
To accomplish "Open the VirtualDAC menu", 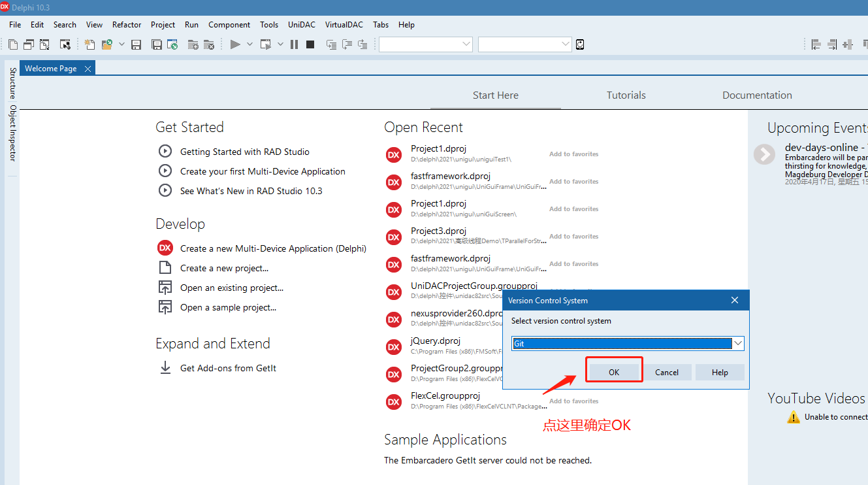I will coord(344,25).
